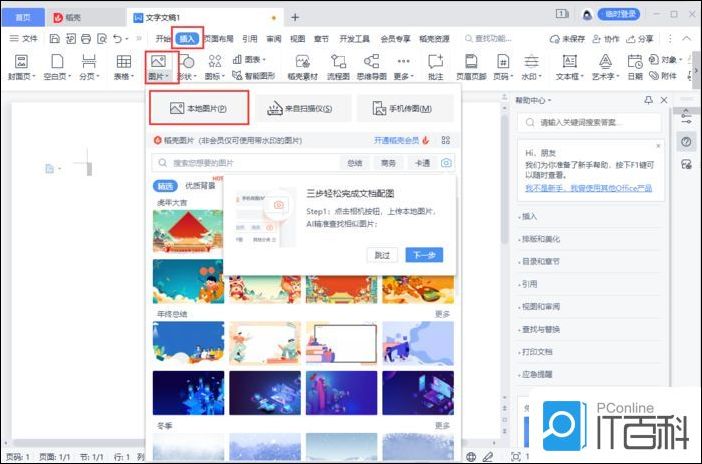The width and height of the screenshot is (702, 464).
Task: Select the red temple 虎年大吉 image thumbnail
Action: pos(188,232)
